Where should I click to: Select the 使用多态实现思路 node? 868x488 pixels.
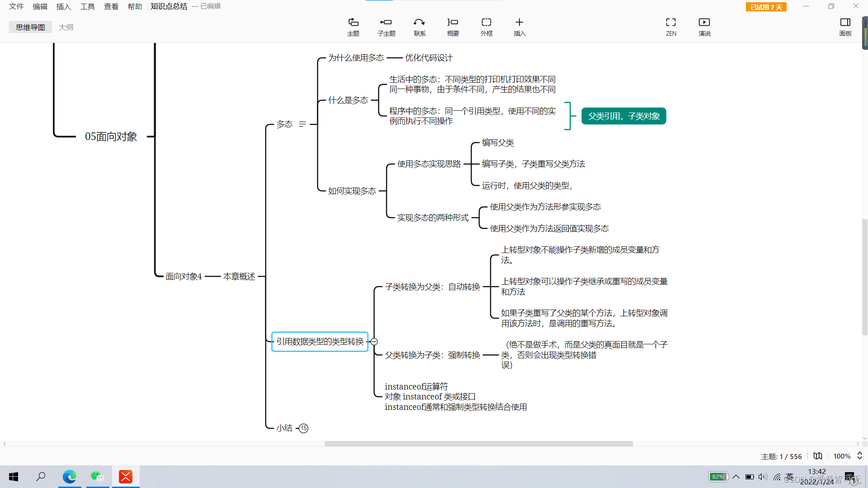click(x=429, y=164)
